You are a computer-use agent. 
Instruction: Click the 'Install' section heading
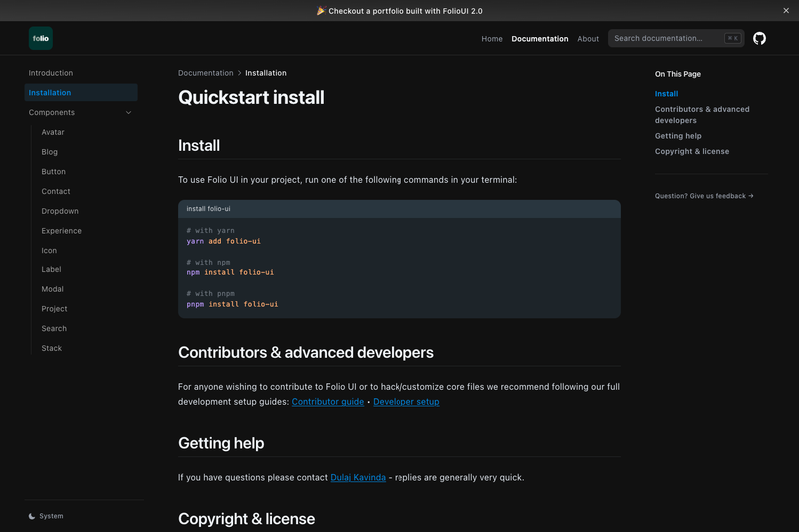point(199,145)
